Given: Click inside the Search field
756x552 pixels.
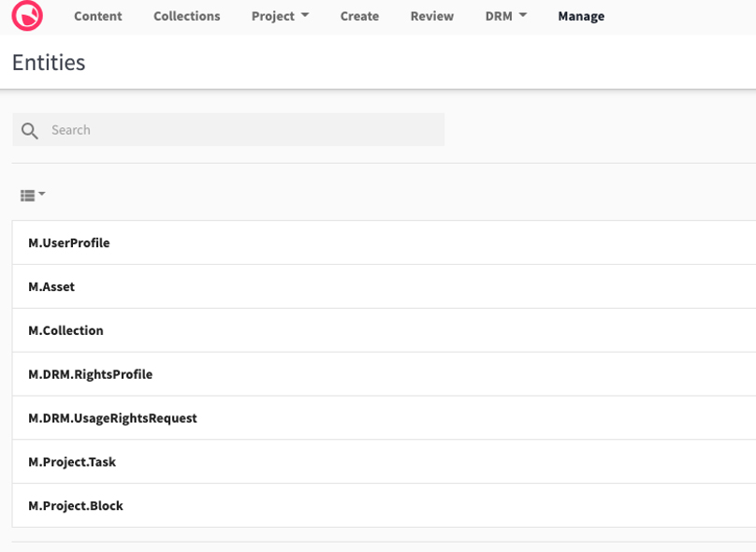Looking at the screenshot, I should point(228,129).
